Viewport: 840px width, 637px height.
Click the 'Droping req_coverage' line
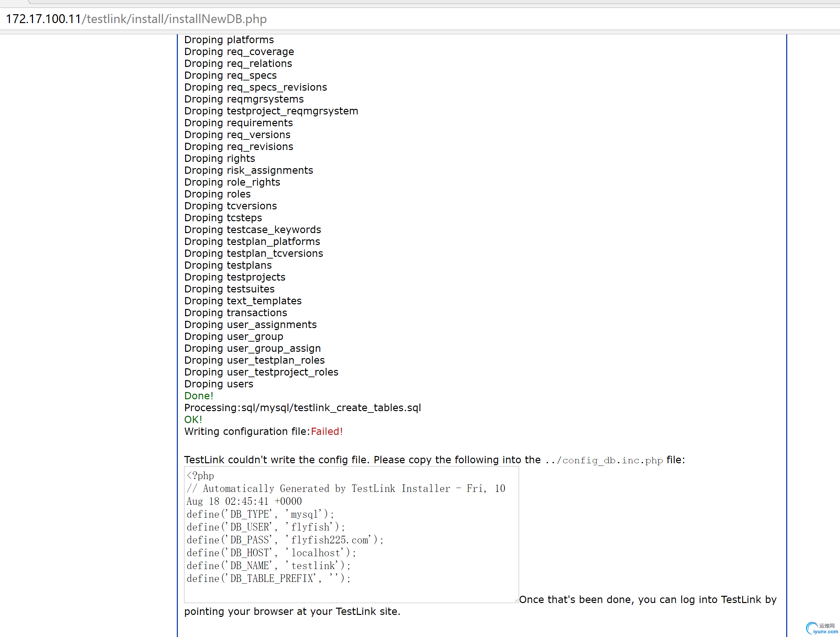click(239, 51)
